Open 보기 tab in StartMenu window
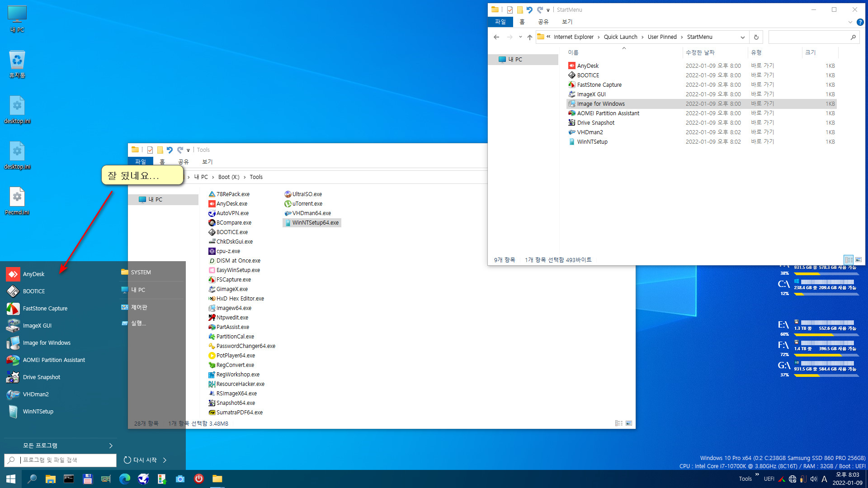 [567, 22]
